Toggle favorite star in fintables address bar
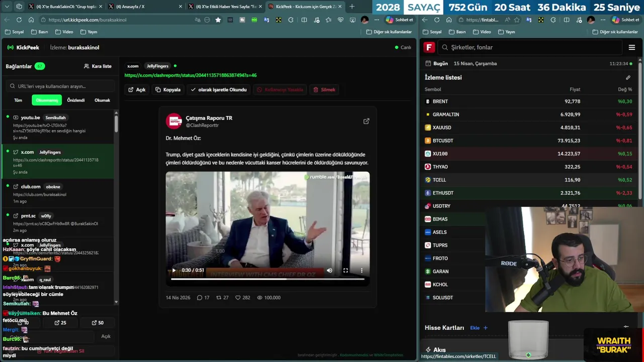Viewport: 644px width, 362px height. (x=517, y=20)
